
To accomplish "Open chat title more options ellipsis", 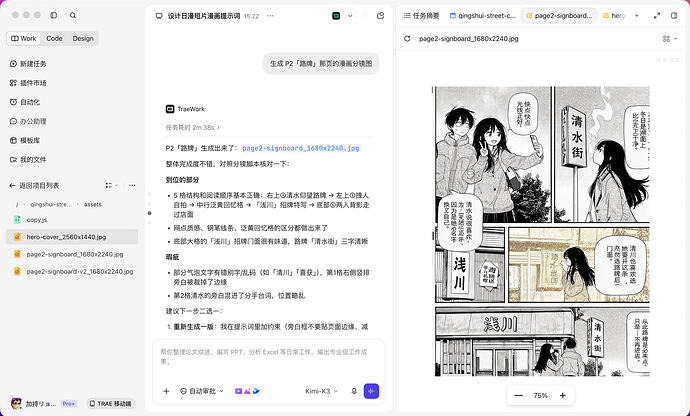I will 270,16.
